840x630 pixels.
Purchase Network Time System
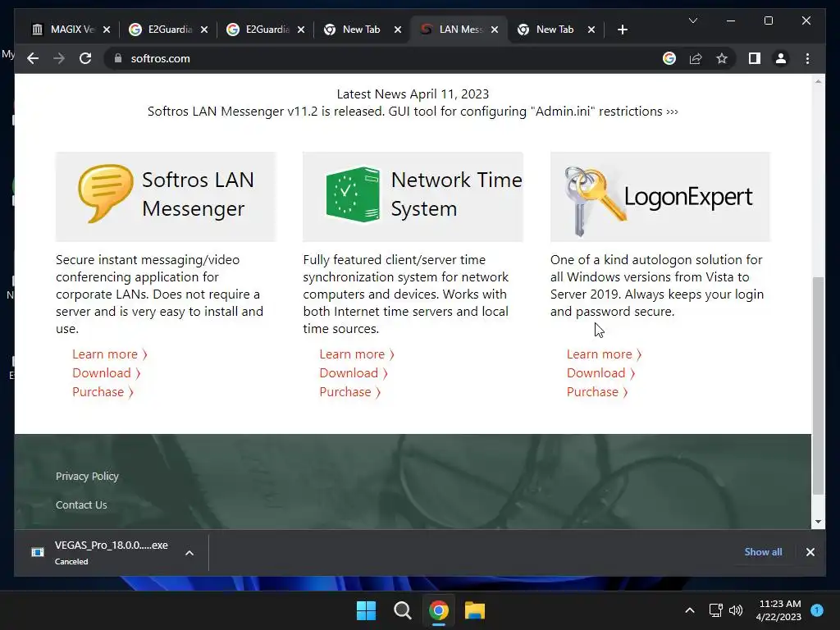349,391
